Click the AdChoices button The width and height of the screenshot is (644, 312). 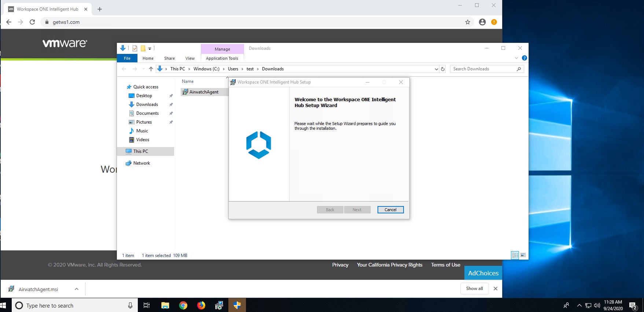pyautogui.click(x=483, y=273)
